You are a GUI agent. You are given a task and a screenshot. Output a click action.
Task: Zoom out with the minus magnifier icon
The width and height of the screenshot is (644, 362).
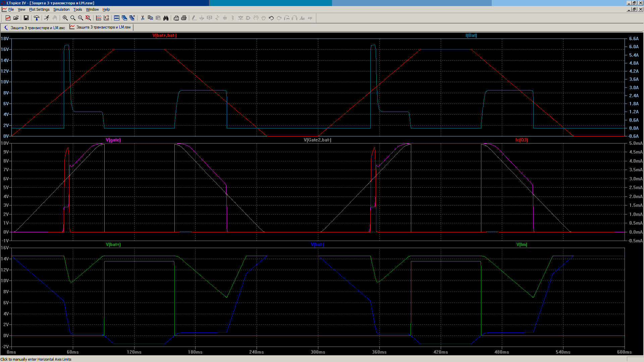click(80, 18)
